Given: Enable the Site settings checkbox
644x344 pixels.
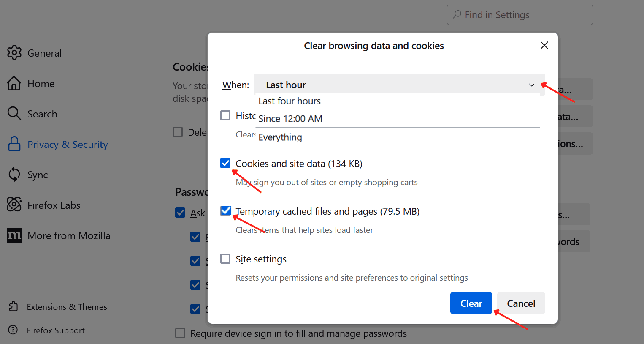Looking at the screenshot, I should [225, 259].
